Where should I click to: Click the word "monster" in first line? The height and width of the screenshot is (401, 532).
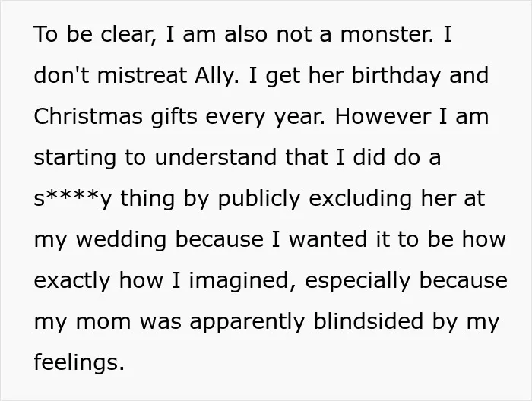click(386, 35)
